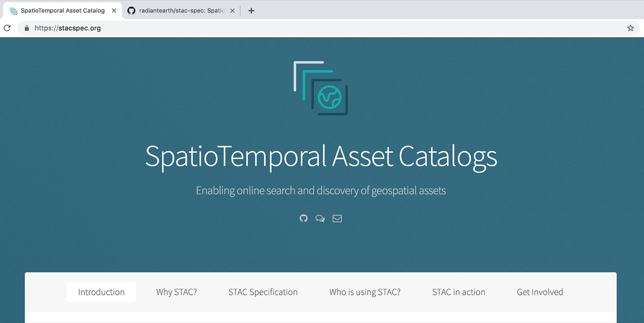Click the padlock site info icon
This screenshot has height=323, width=644.
[x=26, y=28]
